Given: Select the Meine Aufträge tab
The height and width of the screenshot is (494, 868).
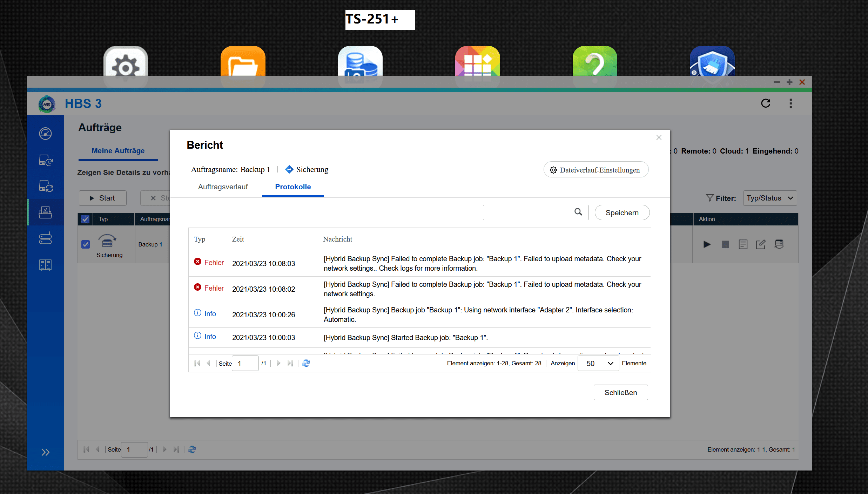Looking at the screenshot, I should (118, 151).
